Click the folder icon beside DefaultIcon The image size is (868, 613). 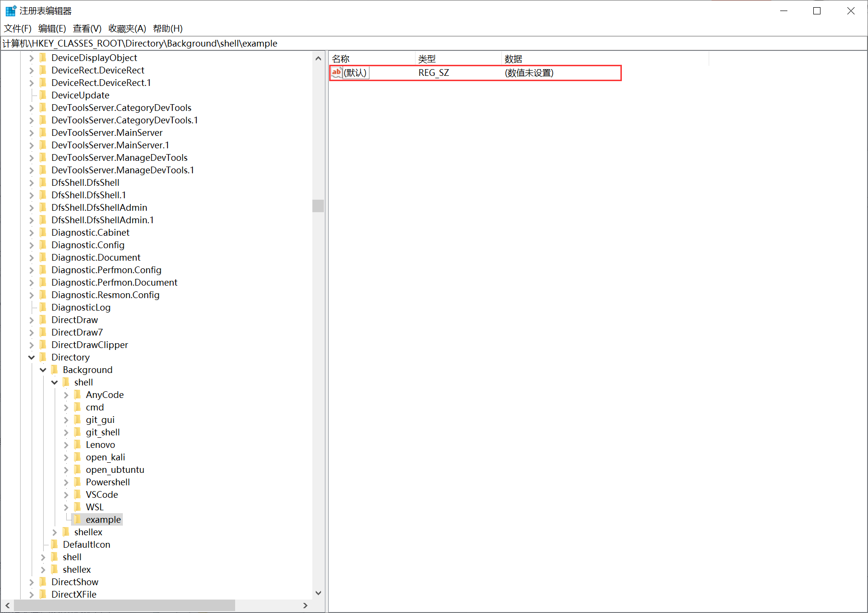[54, 544]
